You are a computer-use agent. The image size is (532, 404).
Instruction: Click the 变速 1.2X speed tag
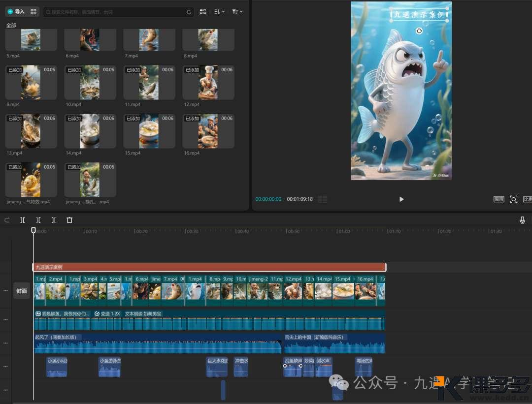point(107,314)
